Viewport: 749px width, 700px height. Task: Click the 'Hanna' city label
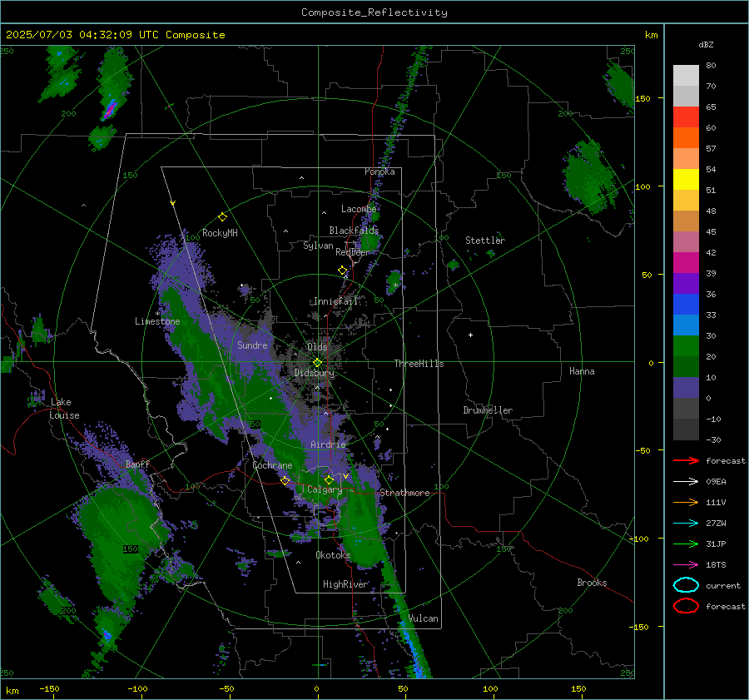tap(582, 371)
